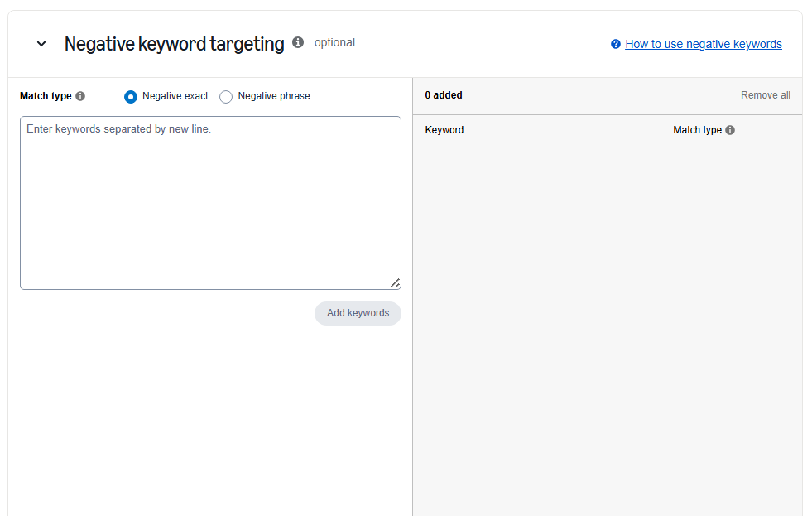Click the Keyword column header
The image size is (812, 516).
pyautogui.click(x=444, y=130)
